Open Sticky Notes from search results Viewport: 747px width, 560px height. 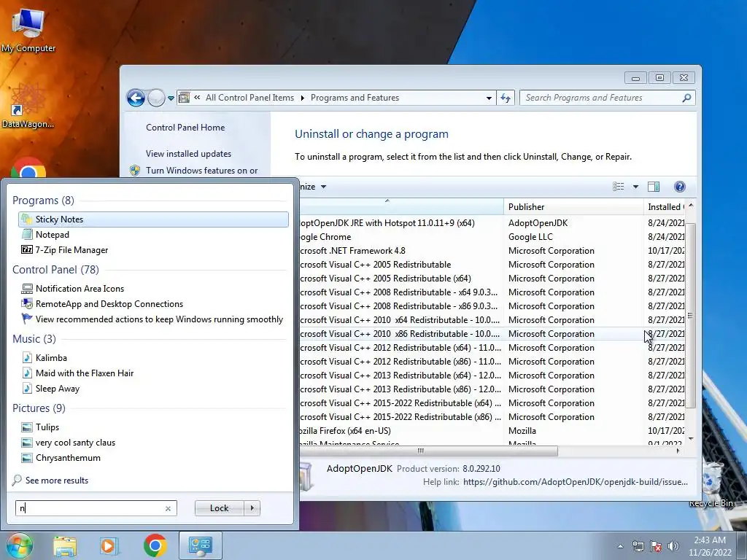click(x=153, y=219)
